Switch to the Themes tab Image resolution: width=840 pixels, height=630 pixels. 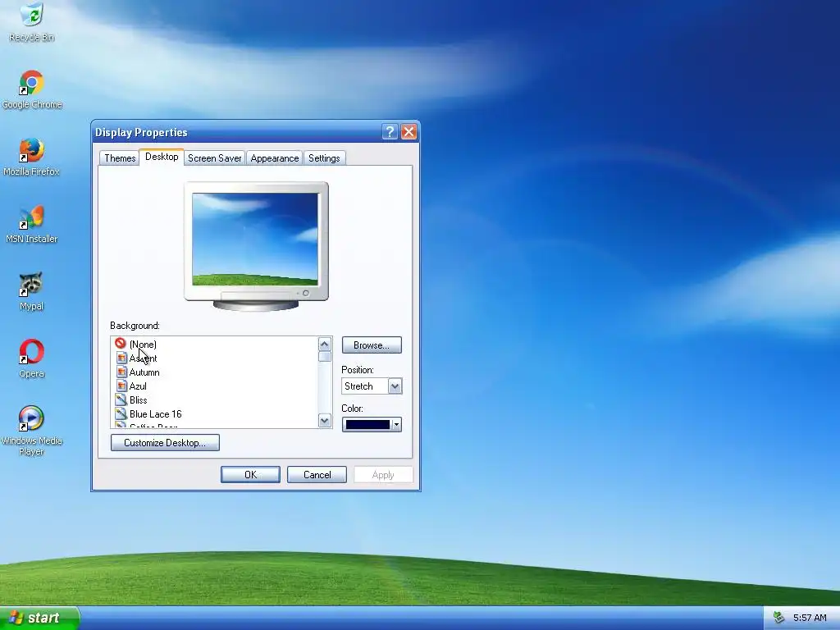click(x=120, y=158)
